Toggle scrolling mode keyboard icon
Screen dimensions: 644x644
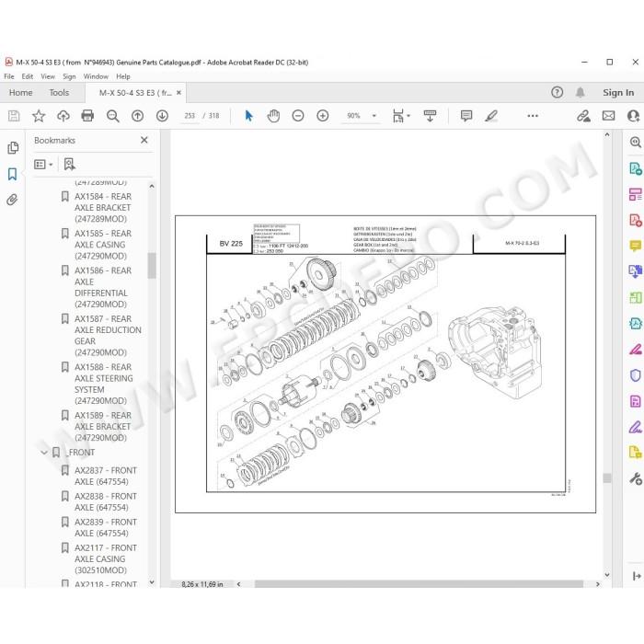[x=430, y=116]
